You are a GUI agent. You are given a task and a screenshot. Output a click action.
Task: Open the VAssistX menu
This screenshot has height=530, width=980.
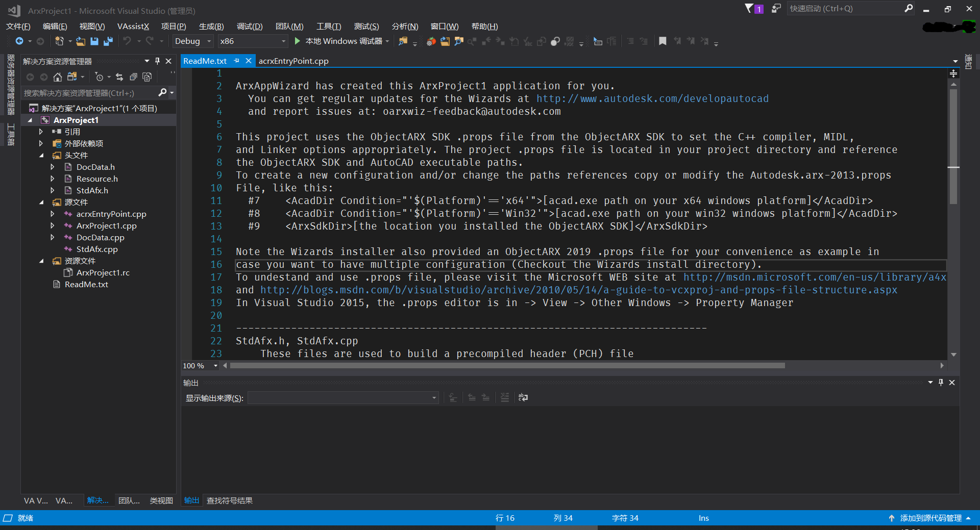pos(133,27)
